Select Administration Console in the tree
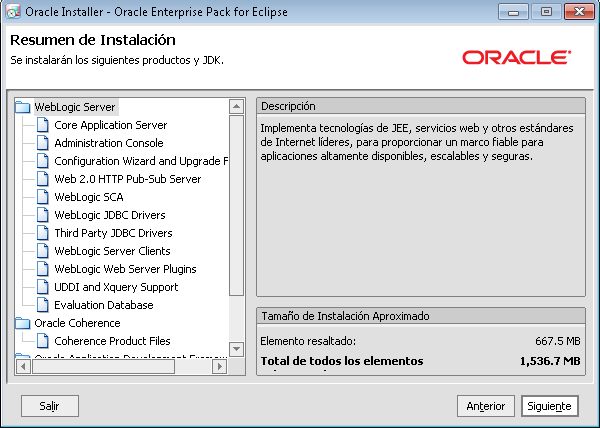Screen dimensions: 600x428 click(109, 143)
